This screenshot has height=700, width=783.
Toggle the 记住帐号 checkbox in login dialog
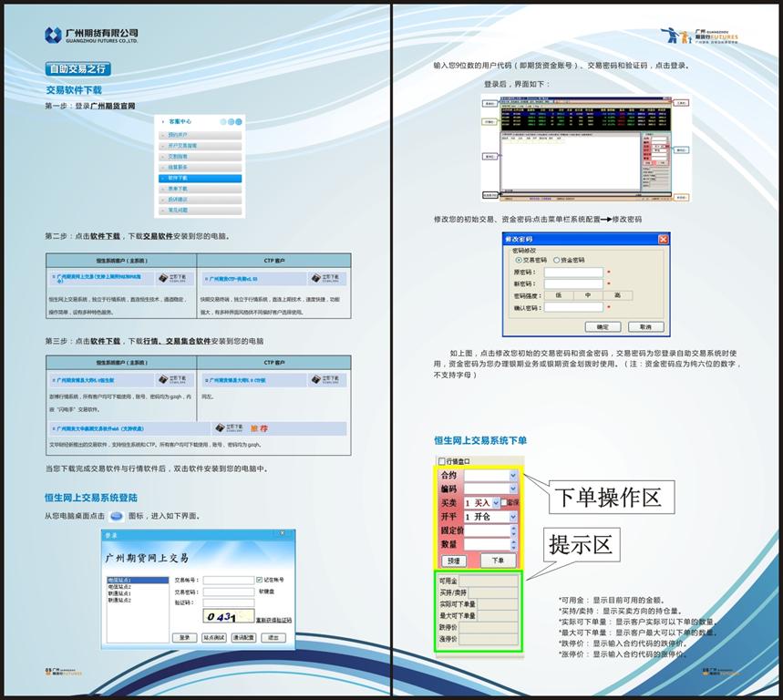pyautogui.click(x=260, y=580)
